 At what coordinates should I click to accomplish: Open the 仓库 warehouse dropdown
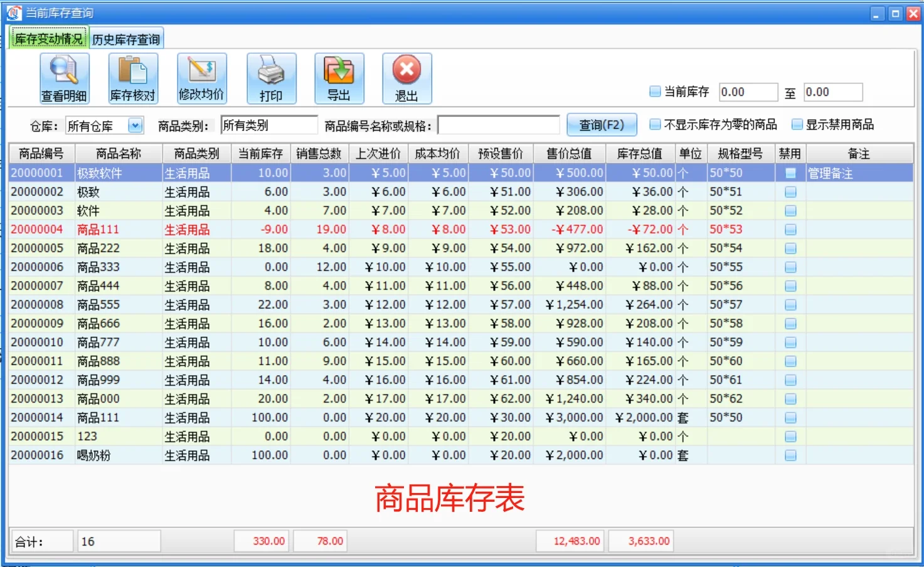pos(104,125)
